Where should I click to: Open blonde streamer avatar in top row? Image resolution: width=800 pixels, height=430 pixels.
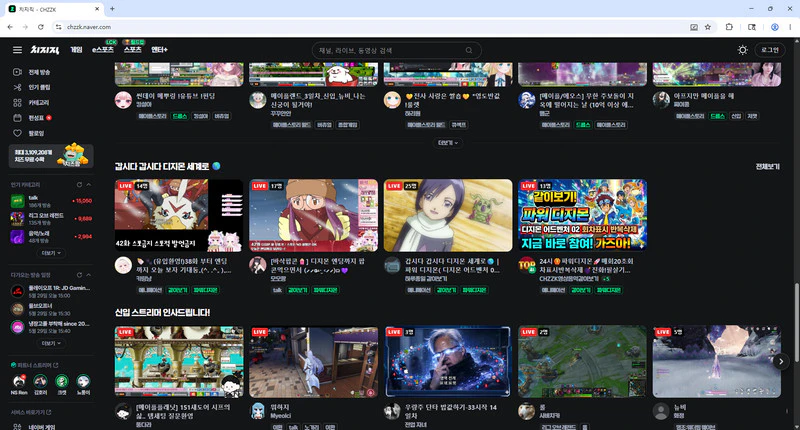(392, 100)
